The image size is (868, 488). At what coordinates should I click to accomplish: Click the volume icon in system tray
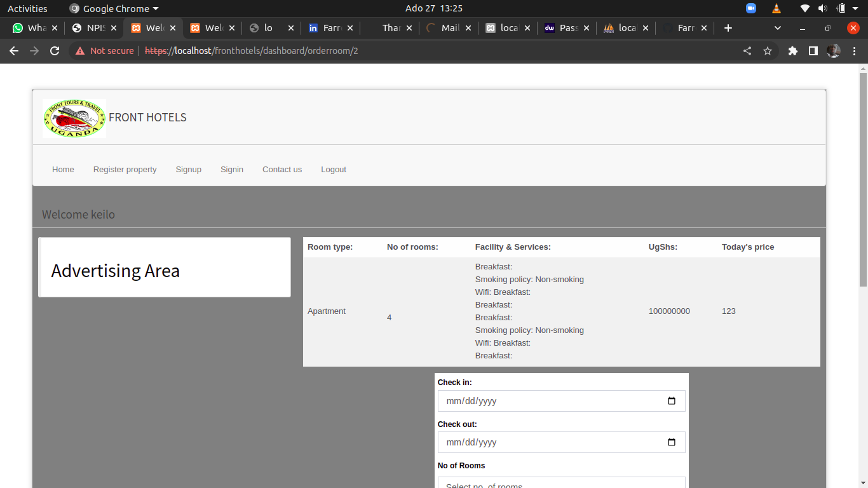coord(824,8)
